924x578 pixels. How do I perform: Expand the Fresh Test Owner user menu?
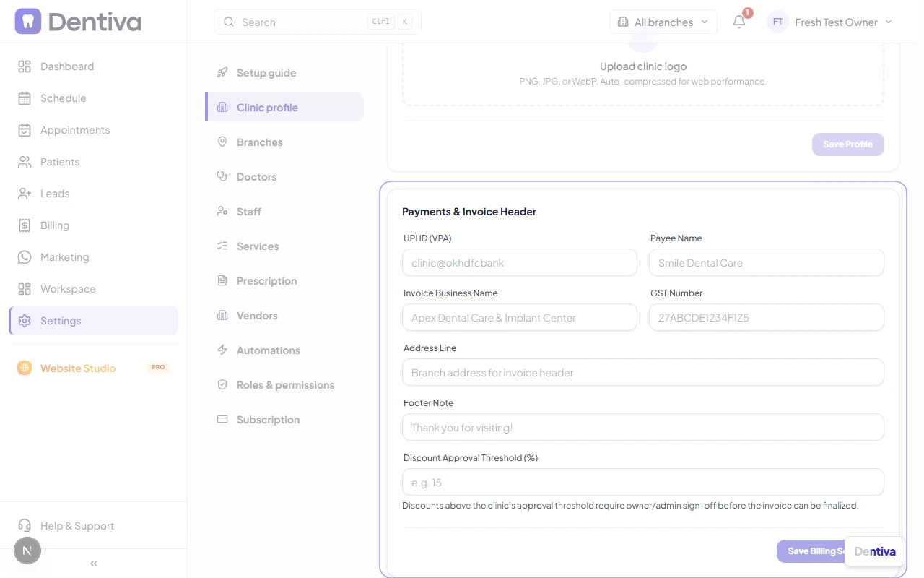pyautogui.click(x=831, y=22)
